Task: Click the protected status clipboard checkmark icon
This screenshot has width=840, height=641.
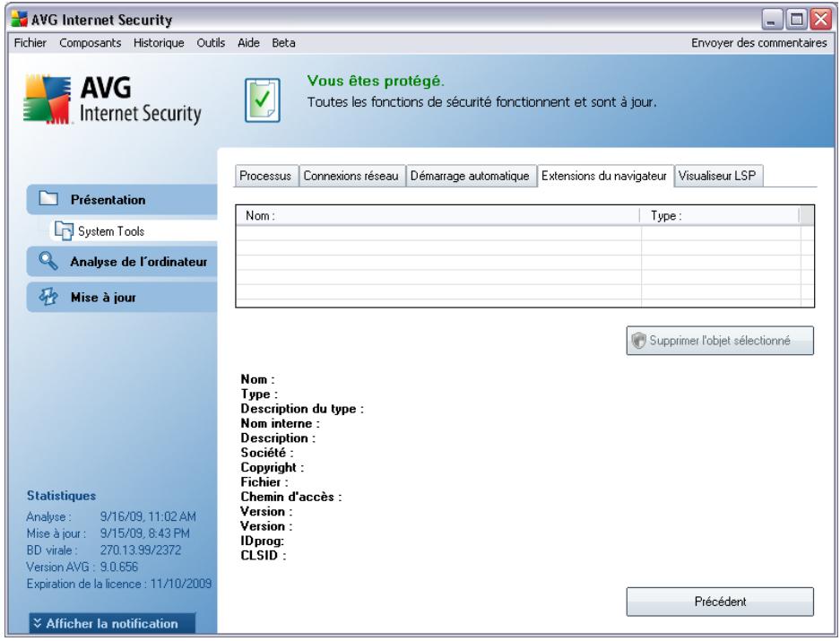Action: [x=263, y=100]
